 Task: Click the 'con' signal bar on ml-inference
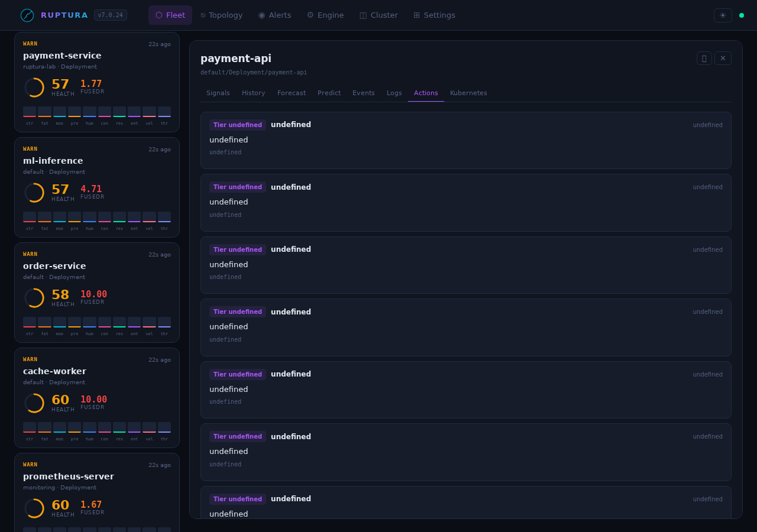click(105, 217)
